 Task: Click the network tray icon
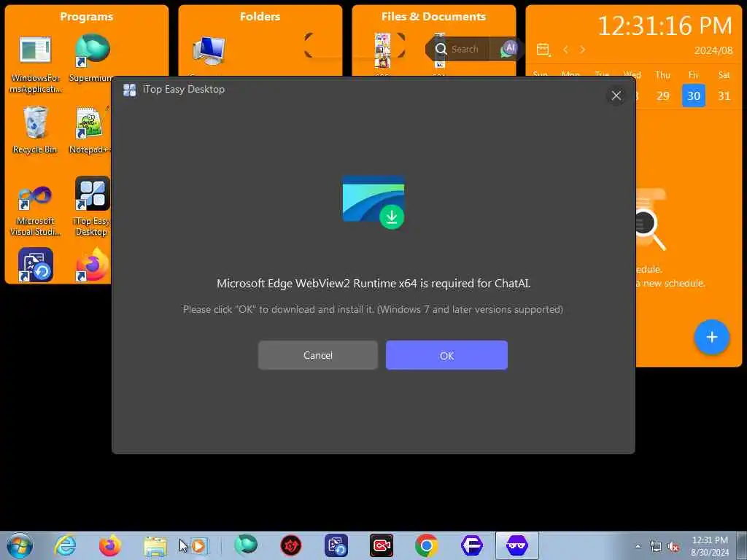click(656, 547)
